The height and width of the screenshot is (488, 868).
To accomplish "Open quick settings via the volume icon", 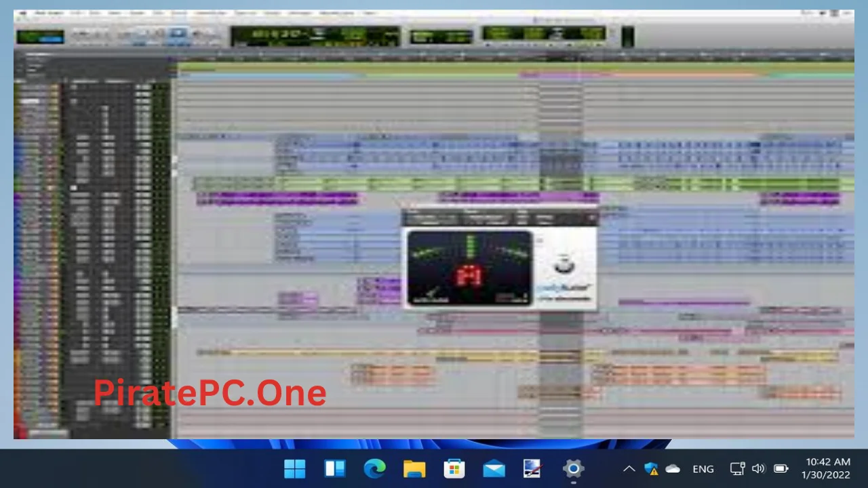I will point(759,468).
